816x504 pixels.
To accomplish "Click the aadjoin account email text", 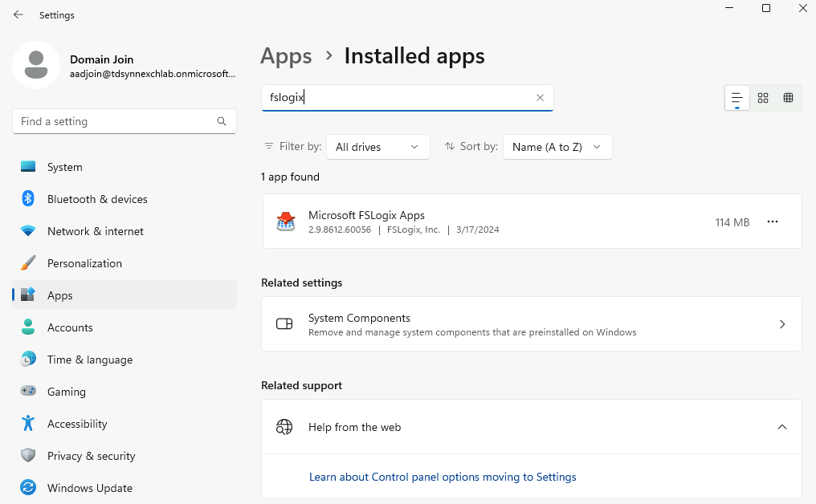I will click(x=153, y=74).
